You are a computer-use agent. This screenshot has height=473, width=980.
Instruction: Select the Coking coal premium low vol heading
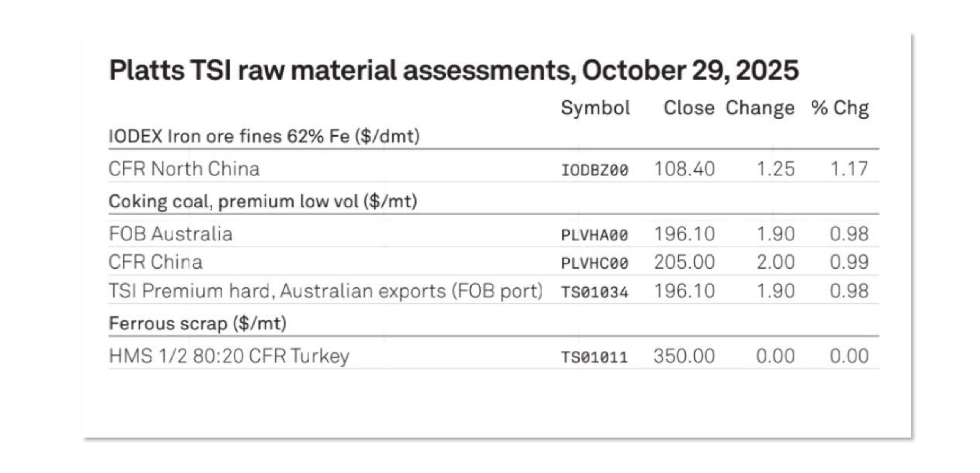tap(263, 201)
